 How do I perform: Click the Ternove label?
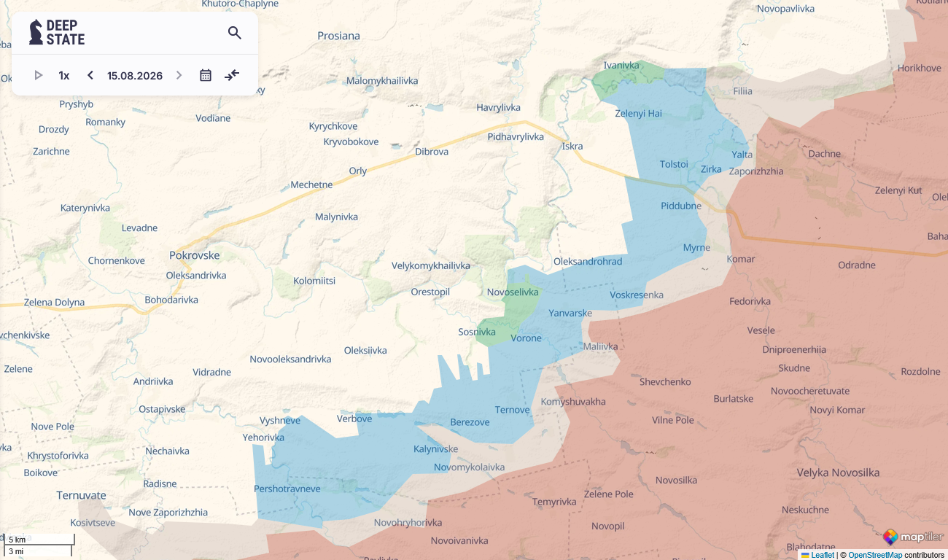click(x=513, y=410)
